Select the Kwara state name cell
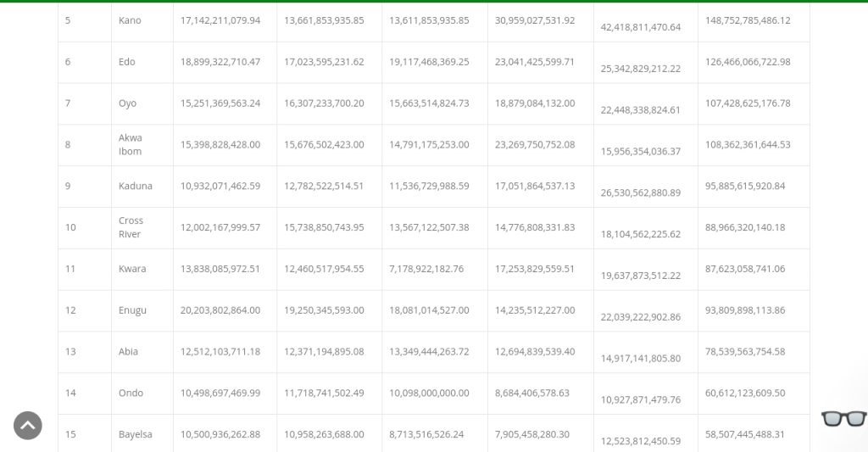 (x=132, y=269)
